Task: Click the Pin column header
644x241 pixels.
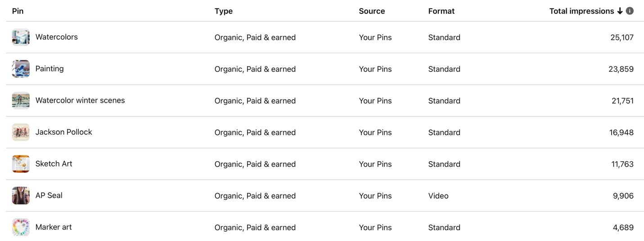Action: [18, 11]
